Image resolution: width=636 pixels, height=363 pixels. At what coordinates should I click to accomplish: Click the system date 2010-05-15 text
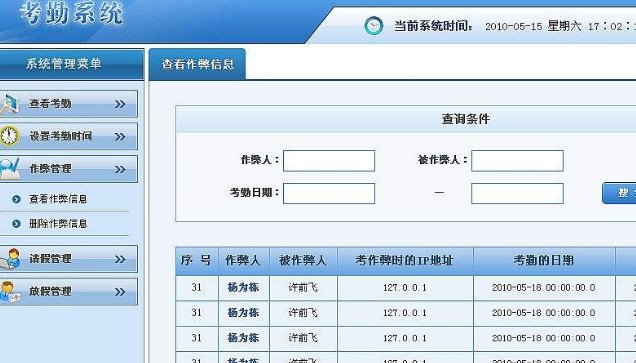pos(514,27)
